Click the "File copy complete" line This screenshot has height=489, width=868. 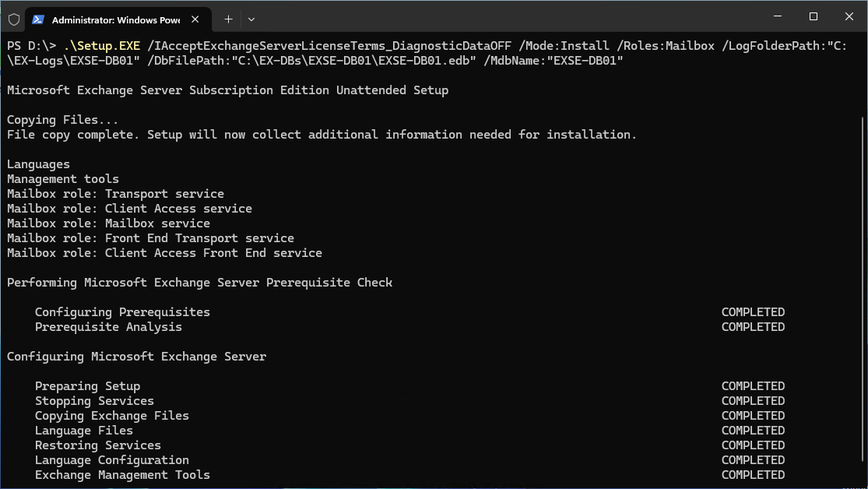322,135
